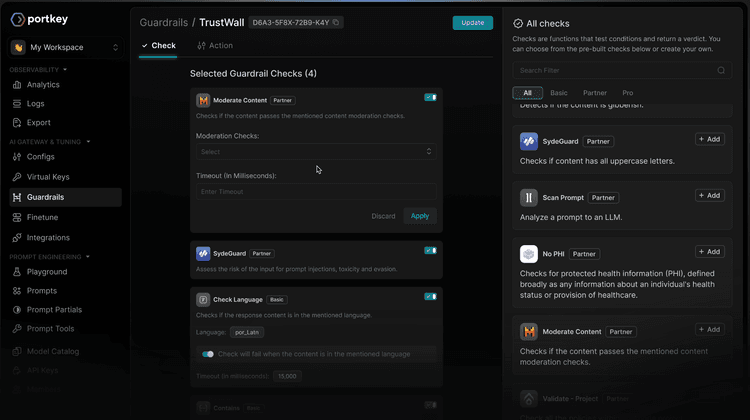Screen dimensions: 750x420
Task: Open the My Workspace switcher
Action: [x=66, y=47]
